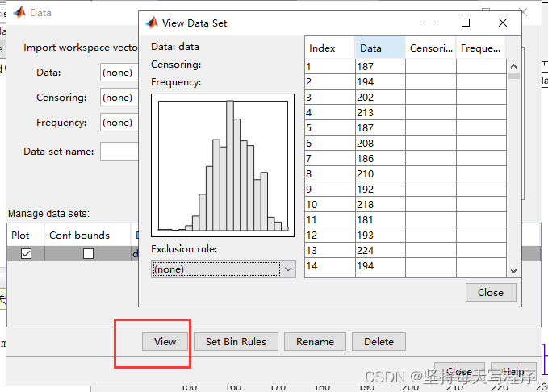Select data cell 210 in row 8
The height and width of the screenshot is (392, 548).
(380, 173)
